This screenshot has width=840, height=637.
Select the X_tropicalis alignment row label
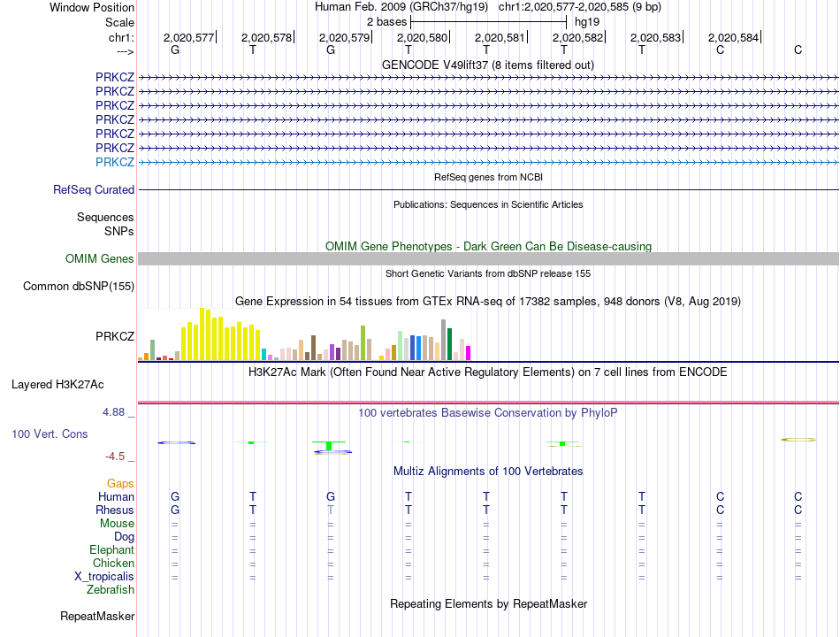(104, 577)
